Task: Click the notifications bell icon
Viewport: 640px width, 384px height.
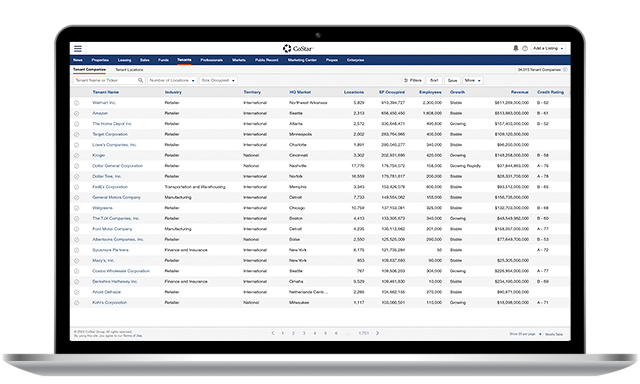Action: click(516, 48)
